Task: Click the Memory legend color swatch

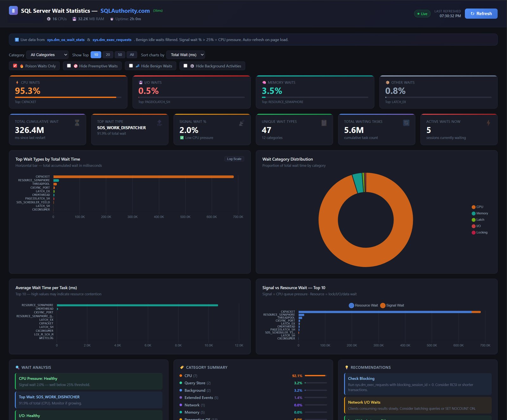Action: click(x=473, y=213)
